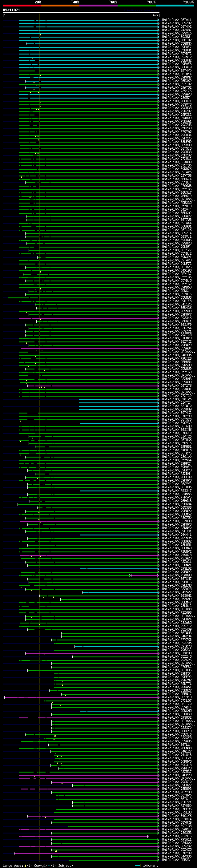The height and width of the screenshot is (868, 197).
Task: Click the cyan alignment bar for UniRef100_Q10T25
Action: 119,399
